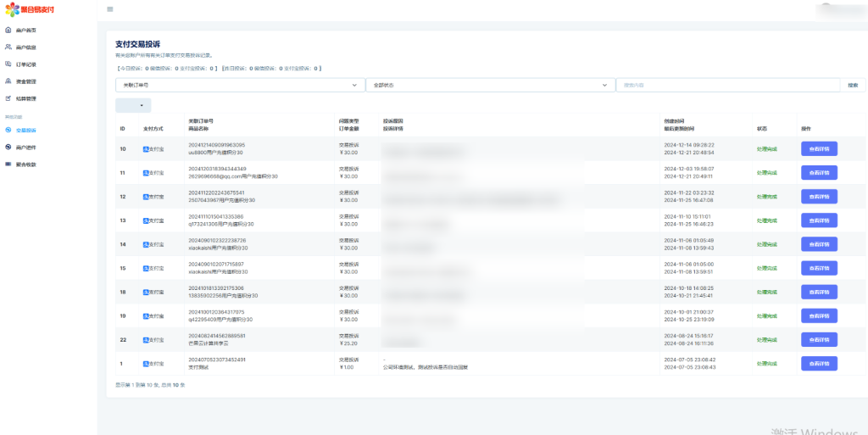The width and height of the screenshot is (868, 435).
Task: Click the 处理完成 status in row ID 13
Action: 766,220
